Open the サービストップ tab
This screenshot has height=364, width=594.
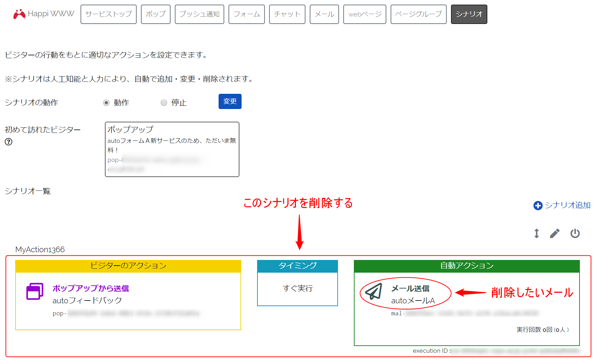tap(108, 14)
